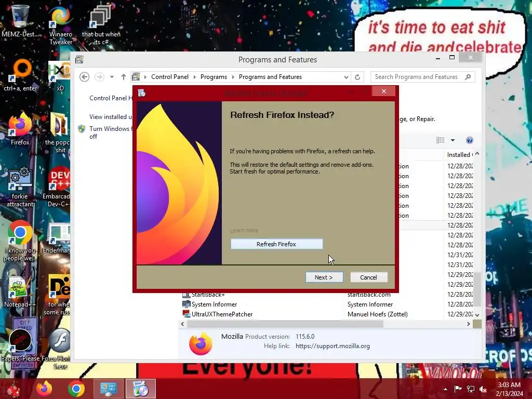Go back in Programs and Features
The width and height of the screenshot is (532, 399).
[85, 77]
